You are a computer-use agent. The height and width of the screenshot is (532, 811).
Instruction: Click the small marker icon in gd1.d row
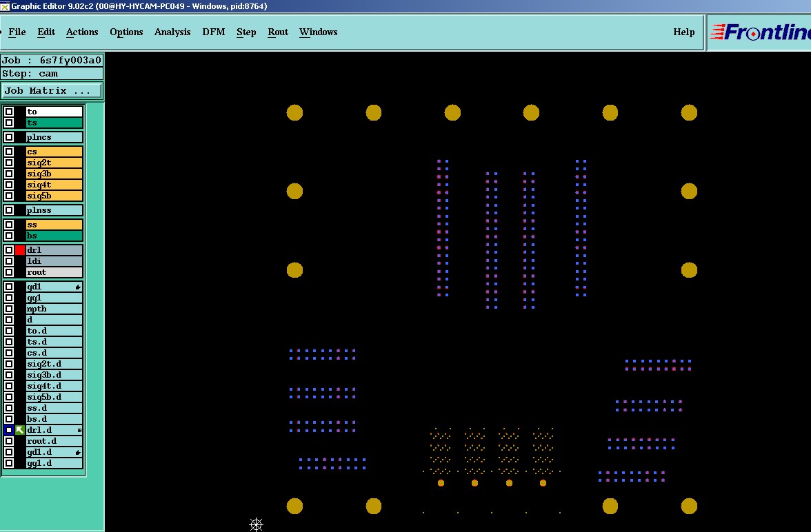point(78,452)
